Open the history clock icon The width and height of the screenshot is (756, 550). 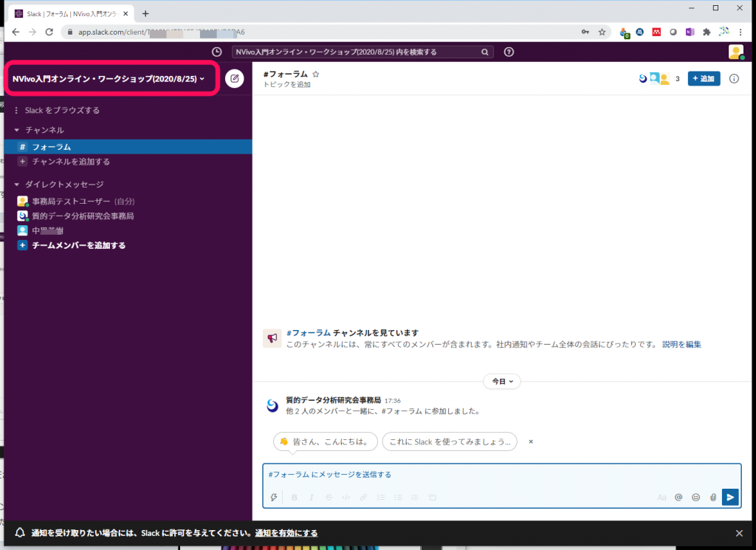pyautogui.click(x=217, y=52)
